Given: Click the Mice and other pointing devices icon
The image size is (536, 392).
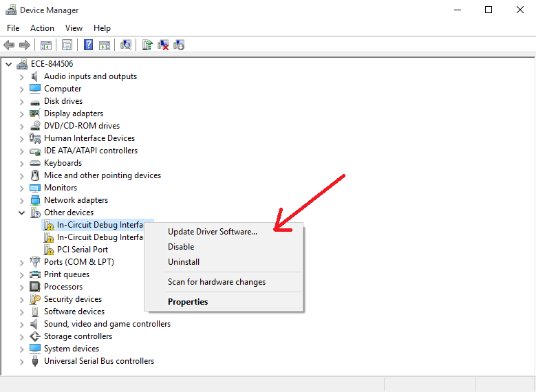Looking at the screenshot, I should pos(35,175).
